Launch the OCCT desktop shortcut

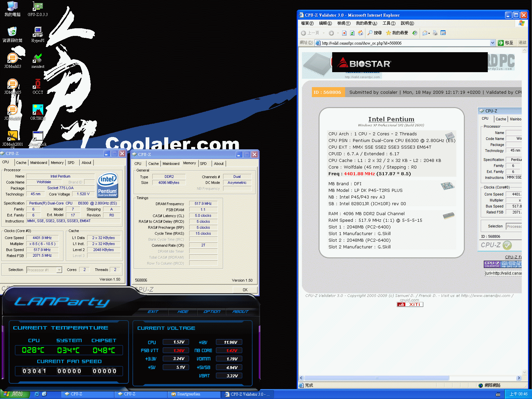pos(38,86)
